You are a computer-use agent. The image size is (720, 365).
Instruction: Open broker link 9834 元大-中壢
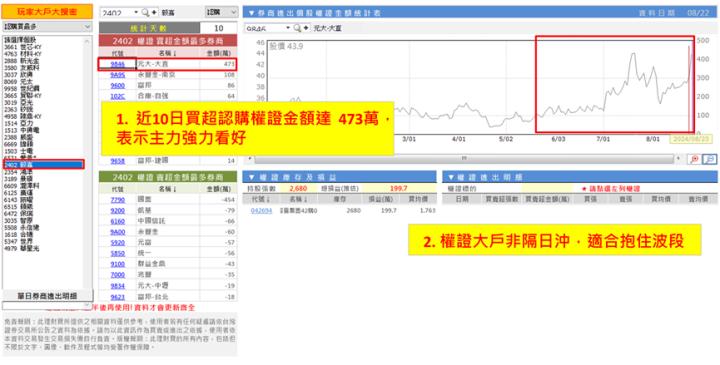pos(118,285)
